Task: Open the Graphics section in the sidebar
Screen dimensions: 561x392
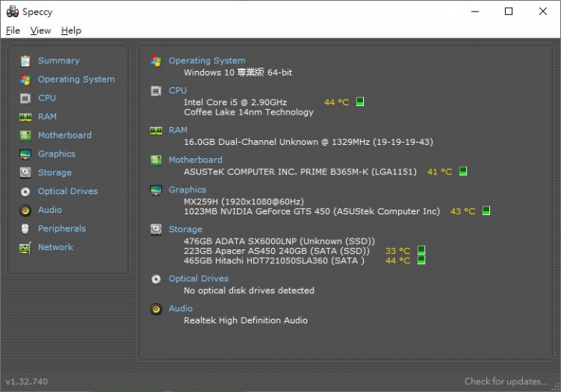Action: [x=57, y=154]
